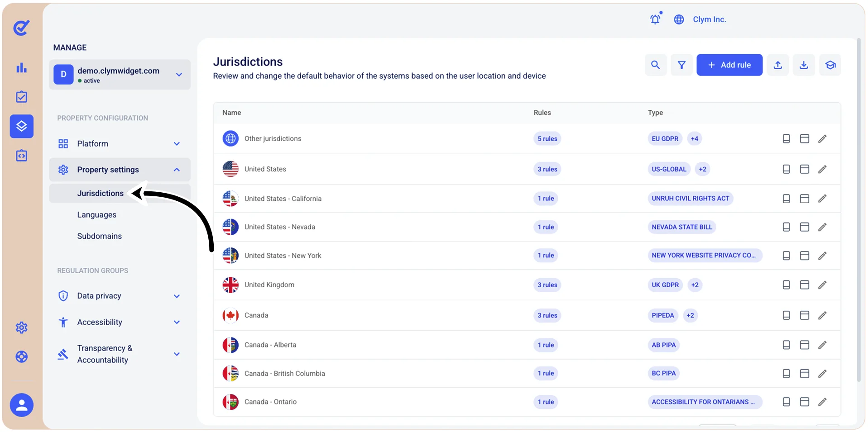The image size is (868, 432).
Task: Open the checkmark tasks sidebar icon
Action: (21, 97)
